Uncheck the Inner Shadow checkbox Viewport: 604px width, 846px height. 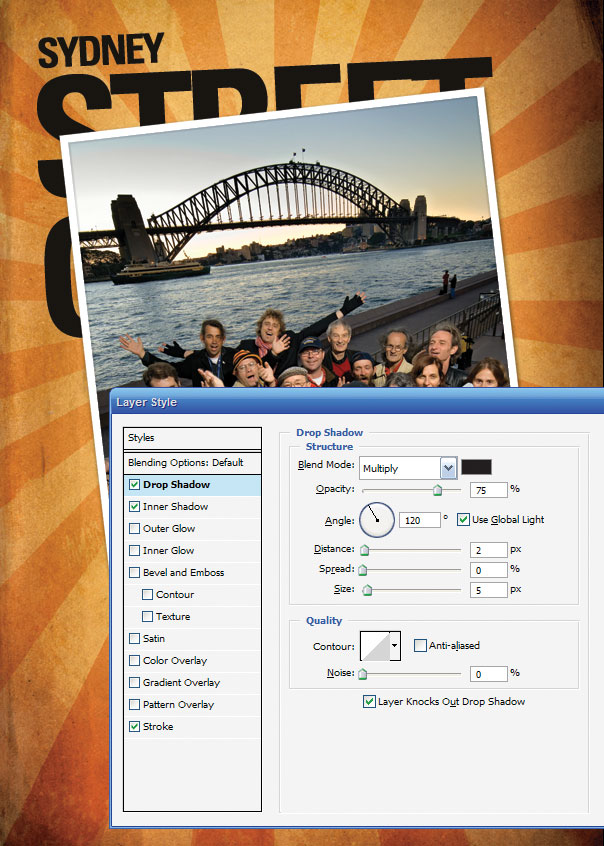[x=134, y=507]
